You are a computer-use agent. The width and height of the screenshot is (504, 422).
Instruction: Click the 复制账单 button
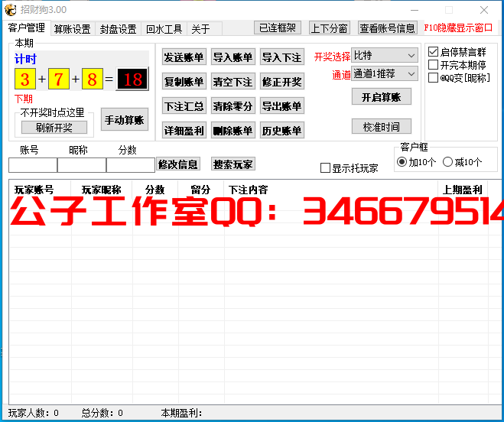point(184,82)
